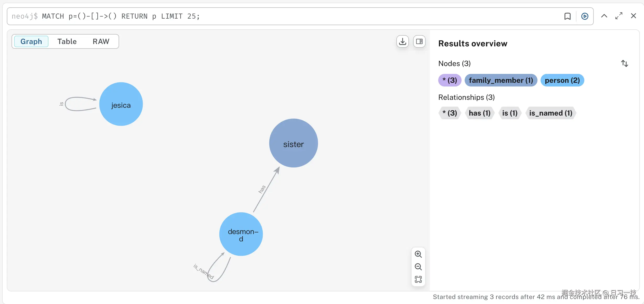Select the Graph view
Image resolution: width=644 pixels, height=304 pixels.
pos(31,41)
